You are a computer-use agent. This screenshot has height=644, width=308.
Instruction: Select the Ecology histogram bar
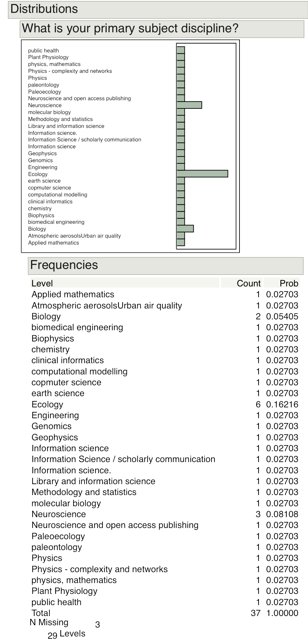(202, 174)
